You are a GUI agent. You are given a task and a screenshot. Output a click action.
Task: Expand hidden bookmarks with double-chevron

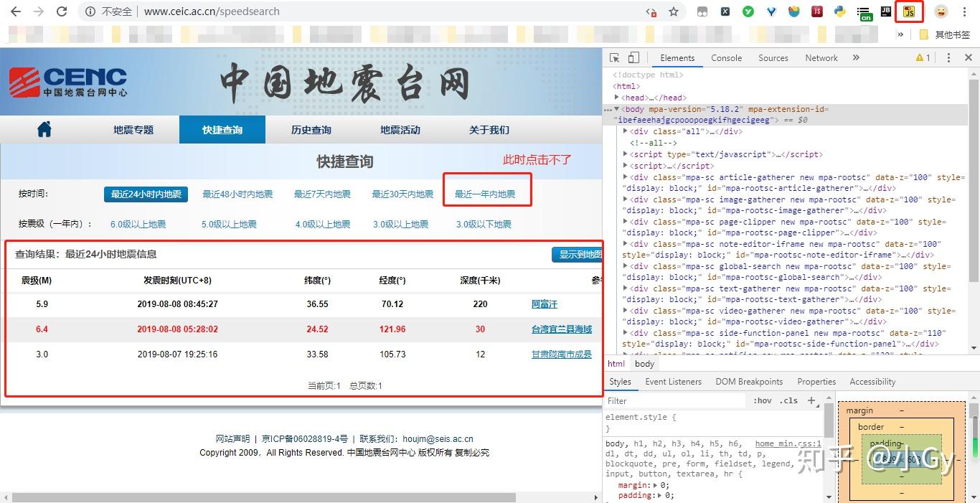[900, 34]
